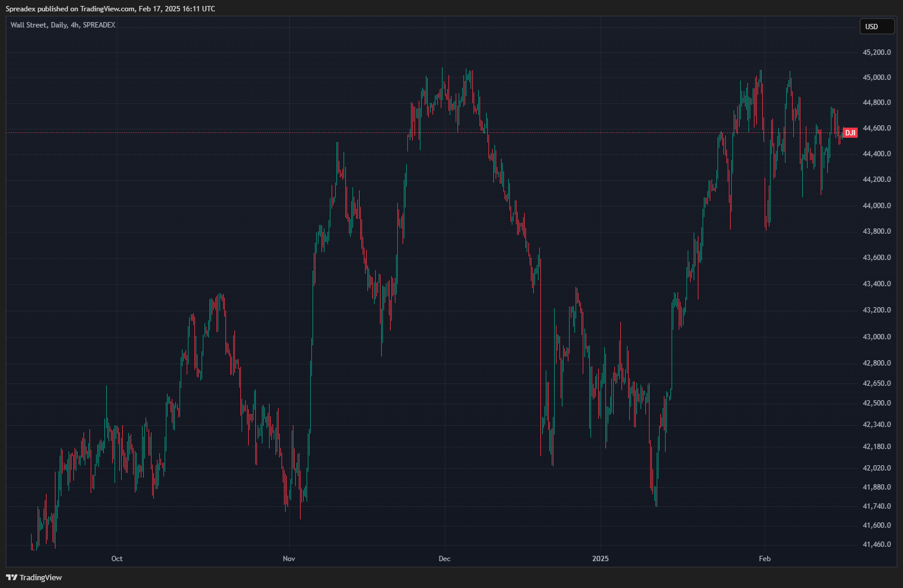This screenshot has height=588, width=903.
Task: Select the 42,180.0 price axis label
Action: [877, 447]
